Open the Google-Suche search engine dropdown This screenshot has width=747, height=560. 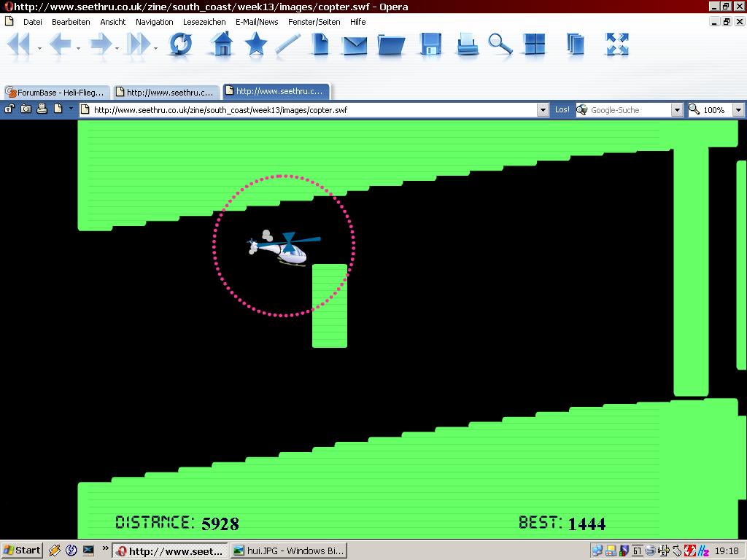677,110
